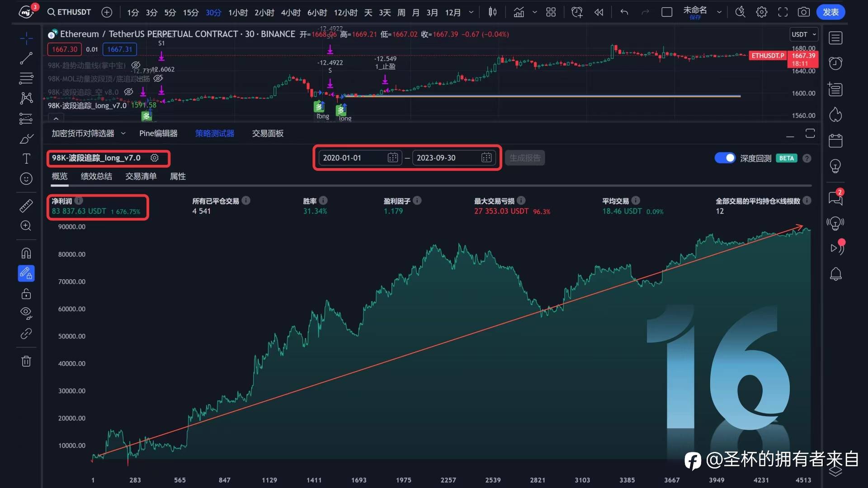Open the alerts alarm clock panel
Image resolution: width=868 pixels, height=488 pixels.
coord(835,63)
